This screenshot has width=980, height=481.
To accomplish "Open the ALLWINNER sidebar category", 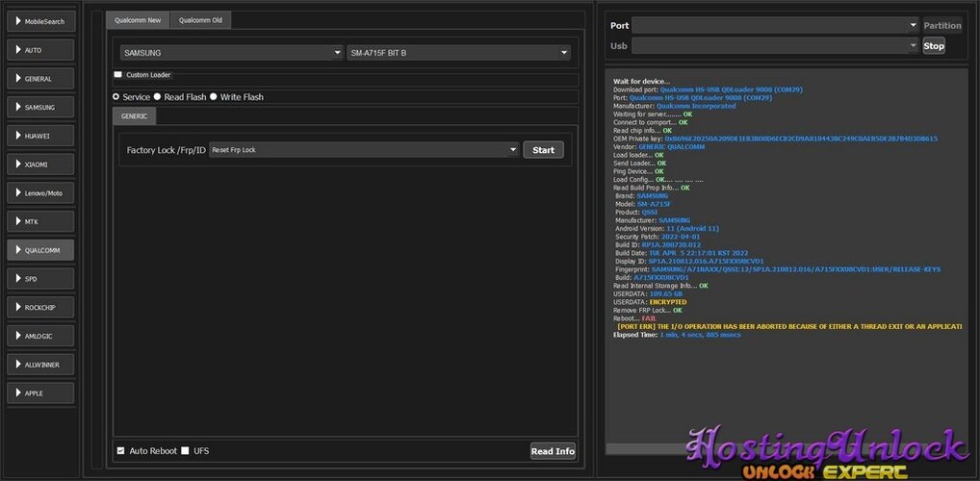I will coord(40,365).
